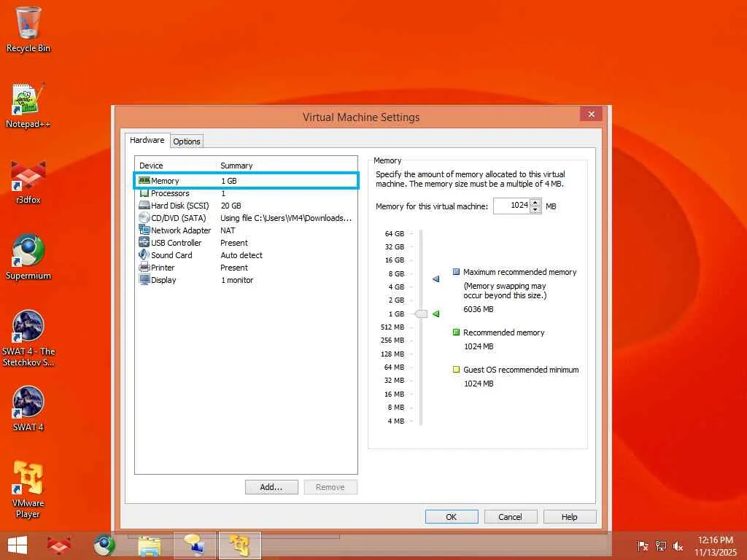Open Notepad++ desktop shortcut

coord(28,106)
